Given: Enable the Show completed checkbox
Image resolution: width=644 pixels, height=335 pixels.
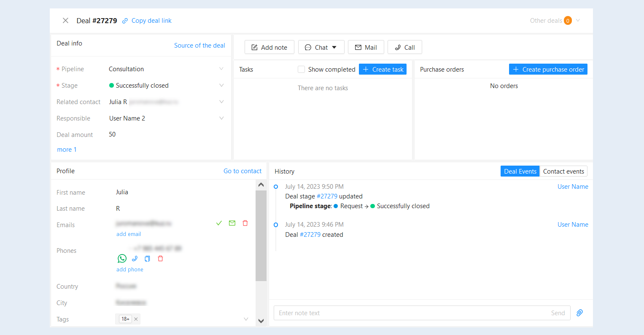Looking at the screenshot, I should pos(301,70).
